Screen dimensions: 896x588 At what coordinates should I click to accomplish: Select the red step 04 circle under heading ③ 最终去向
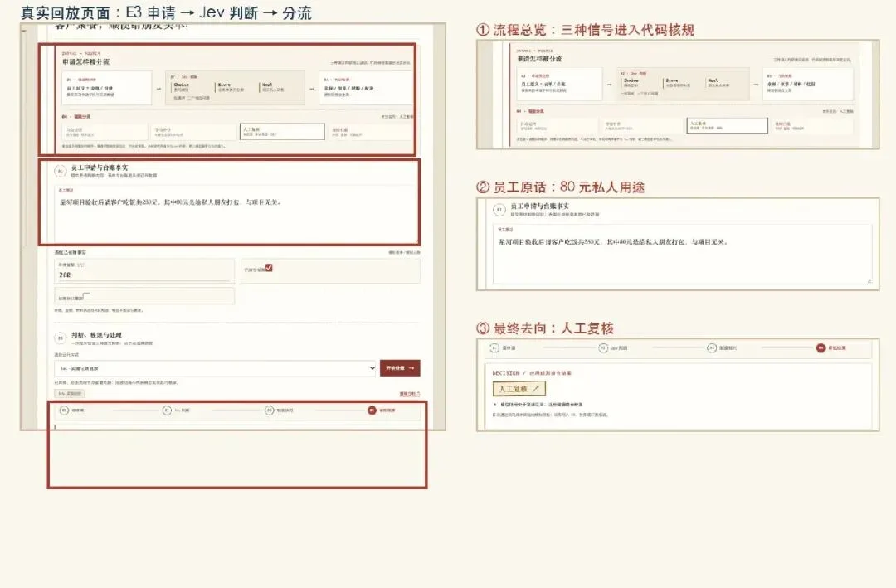pyautogui.click(x=821, y=348)
